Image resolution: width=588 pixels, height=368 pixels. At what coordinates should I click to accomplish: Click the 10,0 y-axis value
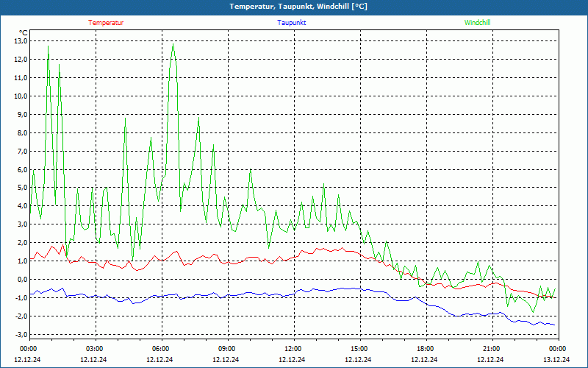(21, 96)
